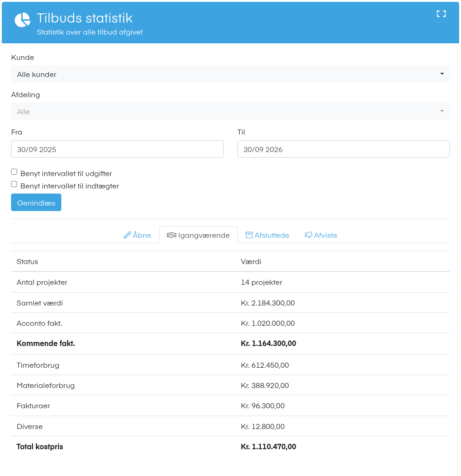461x476 pixels.
Task: Click the value Kr. 1.110.470,00
Action: coord(268,447)
